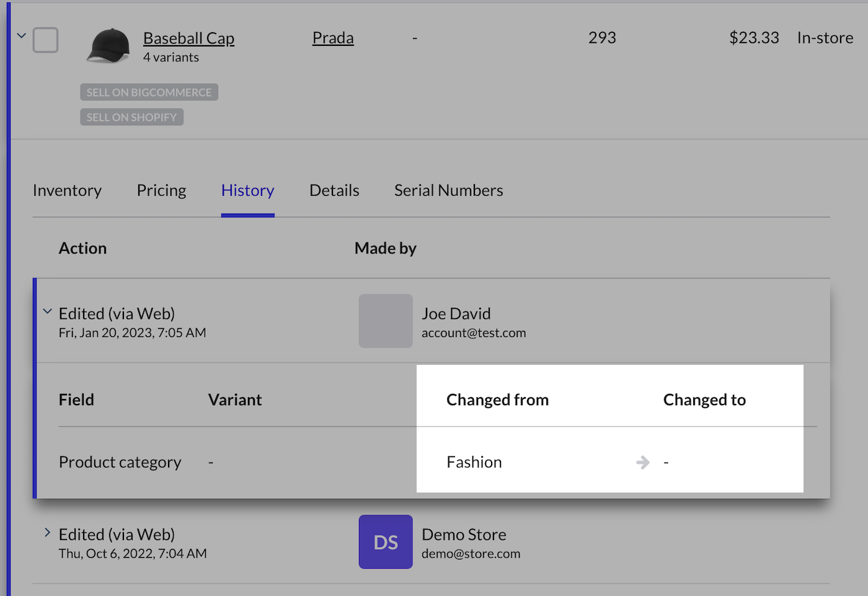Select the History tab
868x596 pixels.
tap(247, 191)
